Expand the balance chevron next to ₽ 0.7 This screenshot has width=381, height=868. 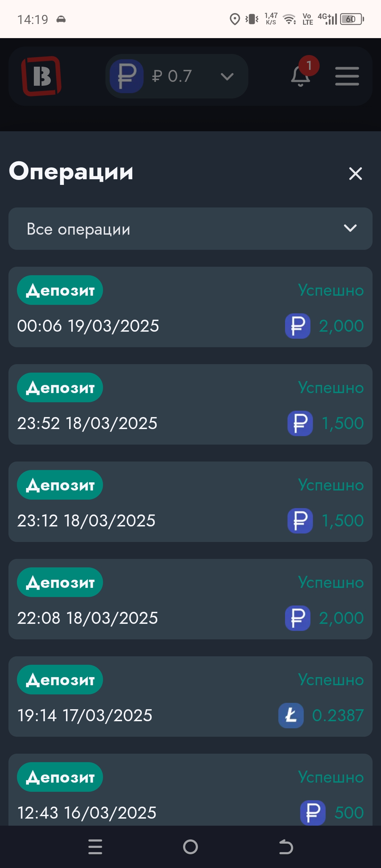[x=227, y=77]
